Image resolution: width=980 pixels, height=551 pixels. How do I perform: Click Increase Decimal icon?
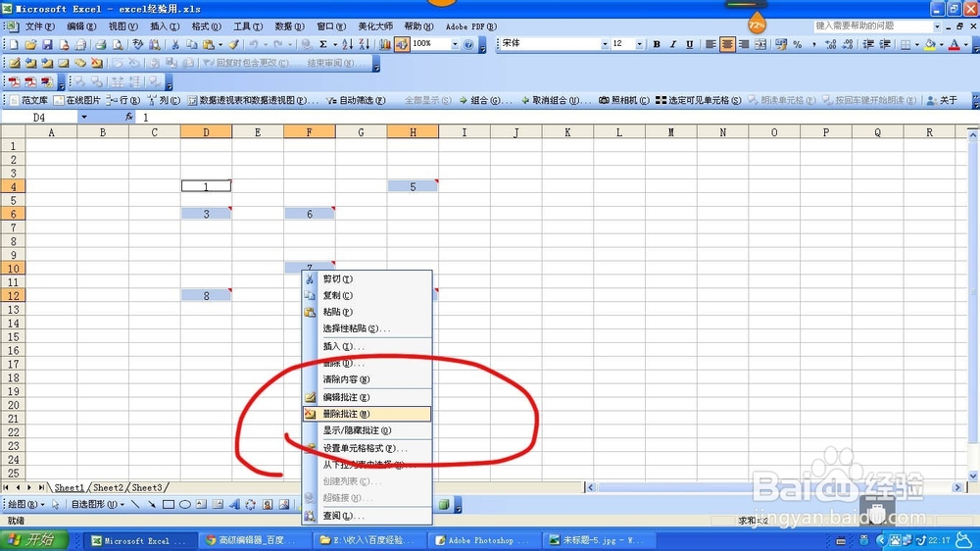(x=831, y=44)
